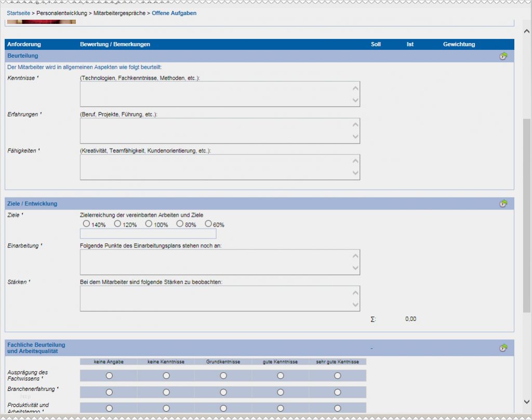Click the Fähigkeiten textarea scroll-down arrow
This screenshot has height=420, width=532.
point(355,173)
